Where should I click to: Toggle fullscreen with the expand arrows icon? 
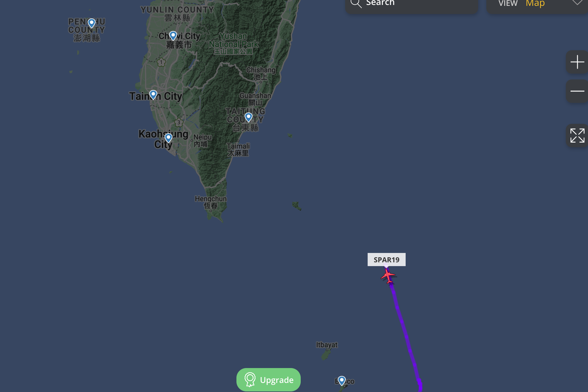pyautogui.click(x=577, y=136)
